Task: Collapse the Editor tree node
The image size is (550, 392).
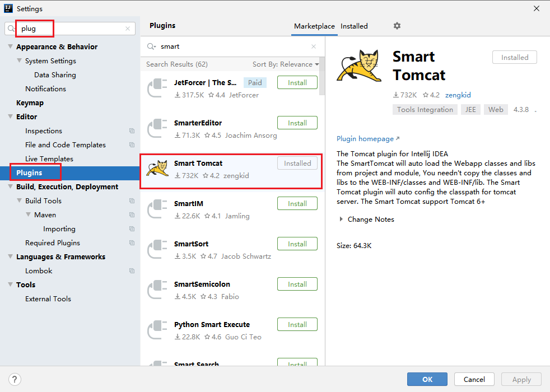Action: pyautogui.click(x=11, y=116)
